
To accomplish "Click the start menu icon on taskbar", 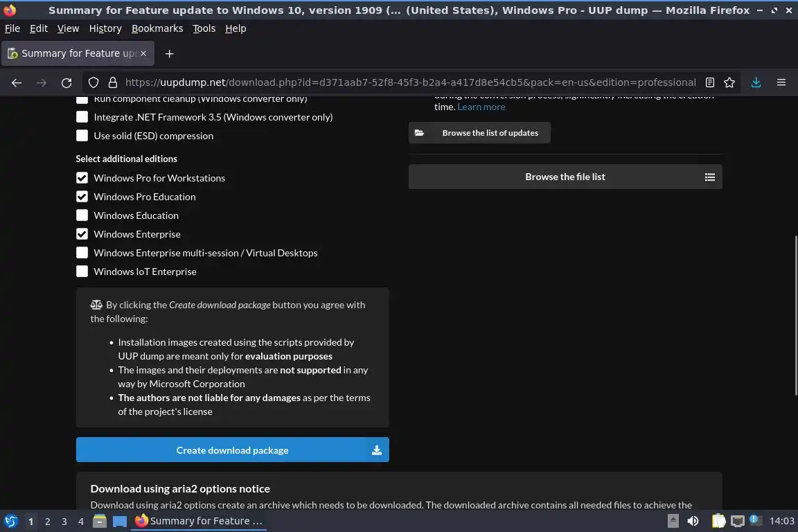I will (10, 521).
